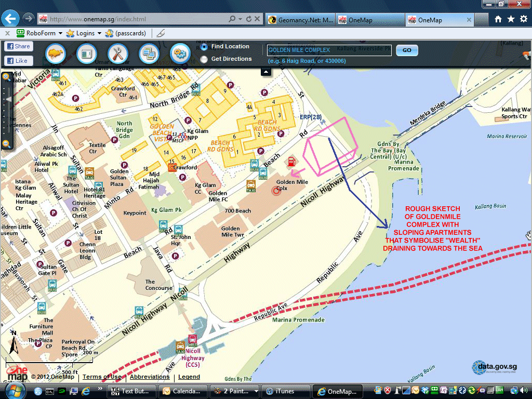Select the Find Location radio button
The height and width of the screenshot is (399, 532).
point(204,47)
